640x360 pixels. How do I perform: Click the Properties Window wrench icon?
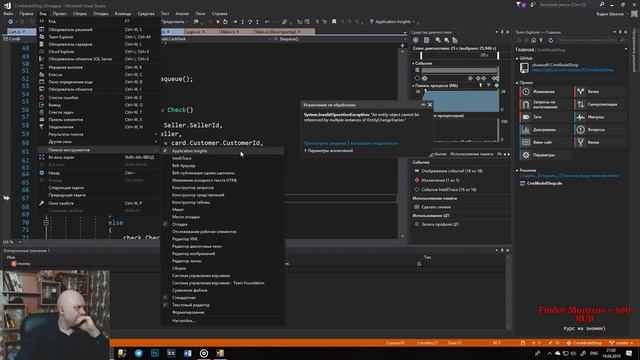coord(42,203)
